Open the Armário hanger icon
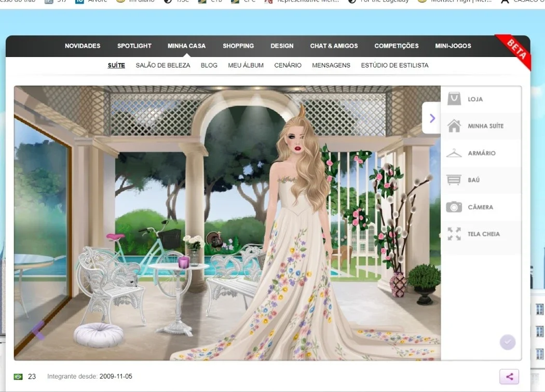The image size is (545, 392). coord(454,153)
